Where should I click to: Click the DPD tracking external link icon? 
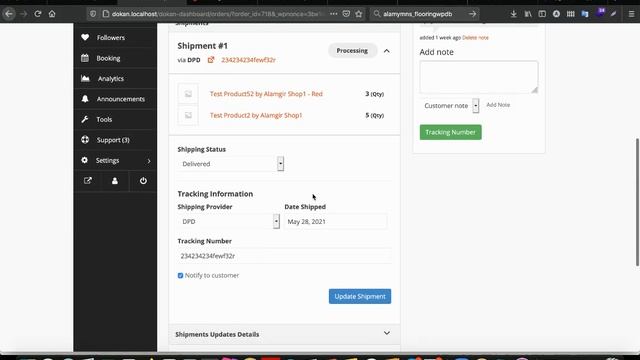point(211,60)
